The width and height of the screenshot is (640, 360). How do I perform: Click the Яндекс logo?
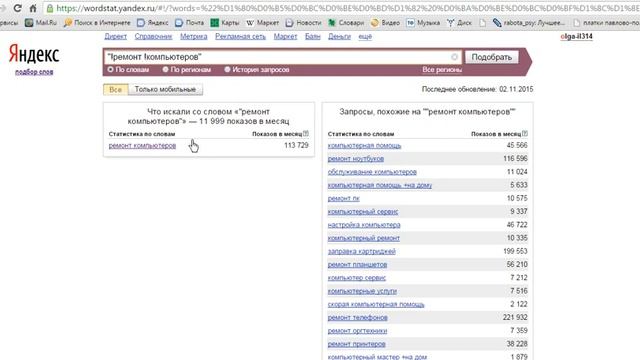coord(34,54)
